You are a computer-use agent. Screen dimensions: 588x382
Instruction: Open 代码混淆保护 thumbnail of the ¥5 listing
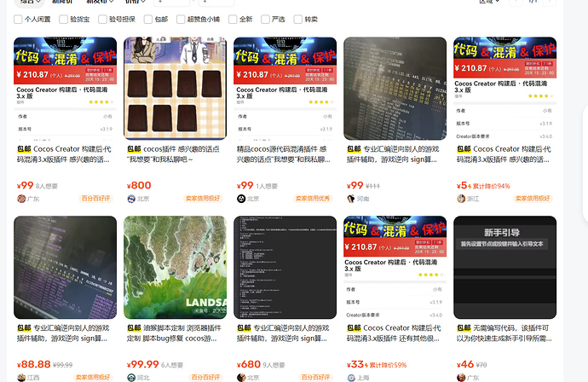(x=504, y=88)
